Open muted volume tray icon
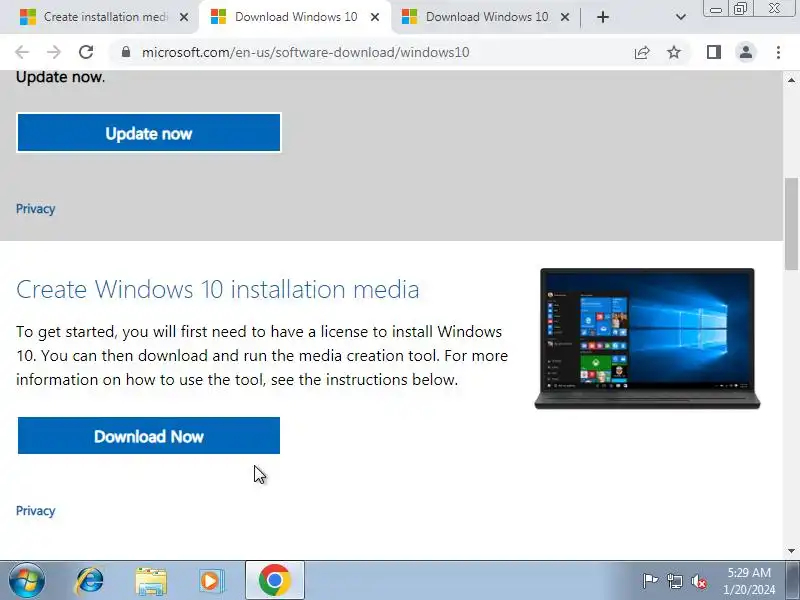 tap(698, 581)
